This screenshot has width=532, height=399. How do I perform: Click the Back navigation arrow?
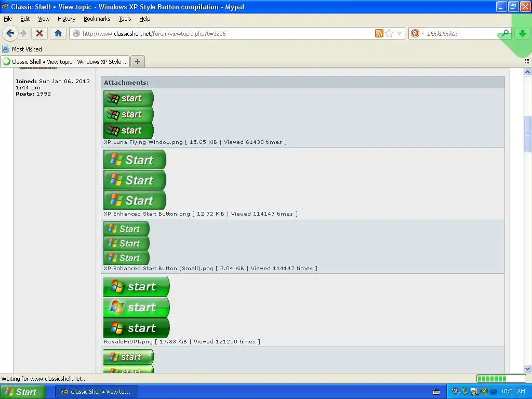10,33
